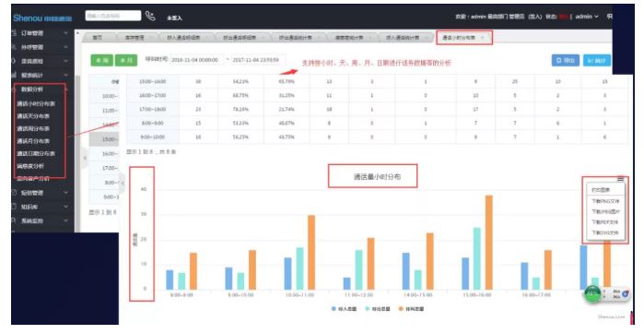Collapse the 数据分析 sidebar section
The height and width of the screenshot is (334, 644).
(40, 89)
